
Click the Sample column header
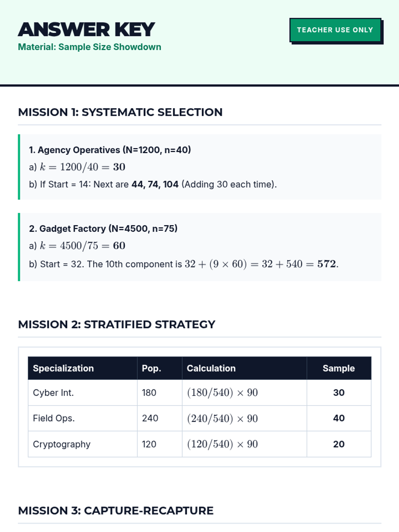coord(338,368)
